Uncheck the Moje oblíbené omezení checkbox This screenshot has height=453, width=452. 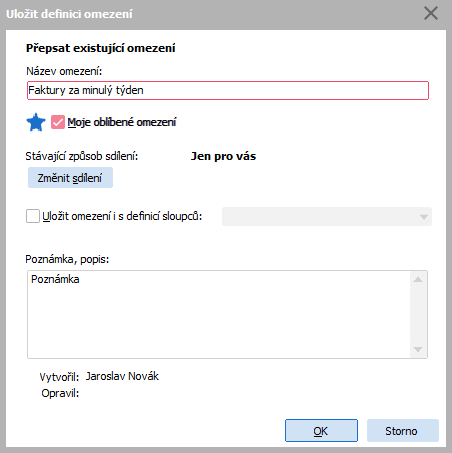58,122
